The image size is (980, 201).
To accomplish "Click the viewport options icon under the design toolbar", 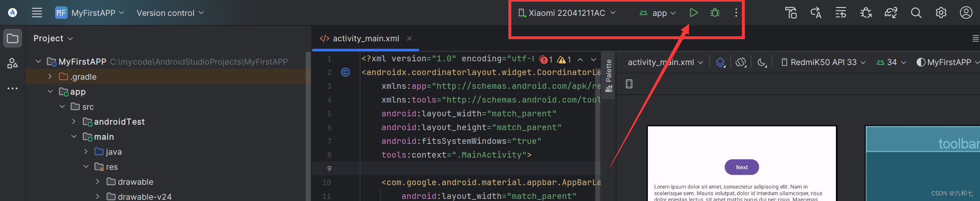I will (x=629, y=84).
